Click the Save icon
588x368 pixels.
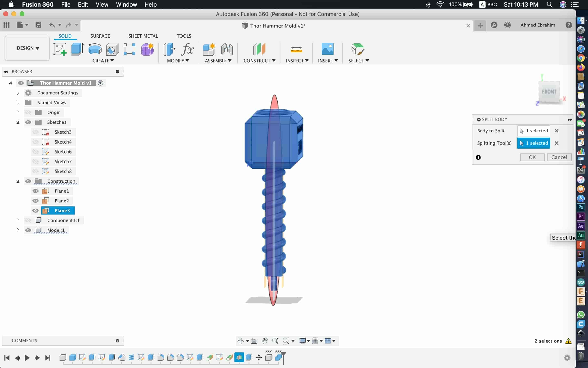click(38, 25)
